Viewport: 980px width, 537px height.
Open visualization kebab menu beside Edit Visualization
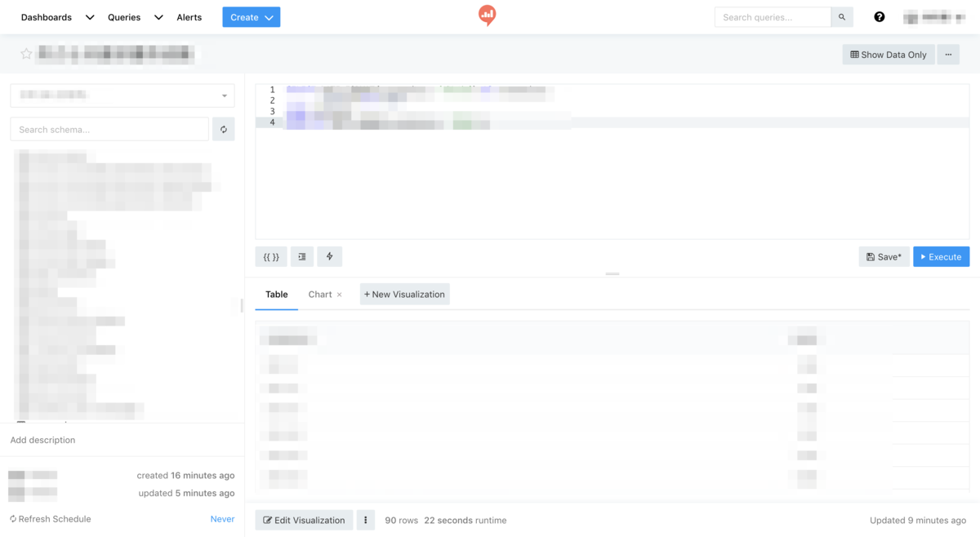tap(366, 520)
